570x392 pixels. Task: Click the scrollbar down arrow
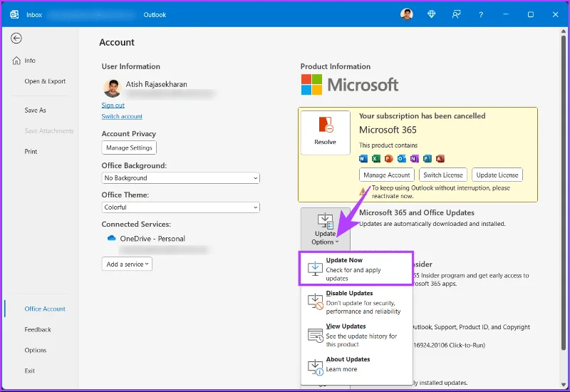[564, 385]
